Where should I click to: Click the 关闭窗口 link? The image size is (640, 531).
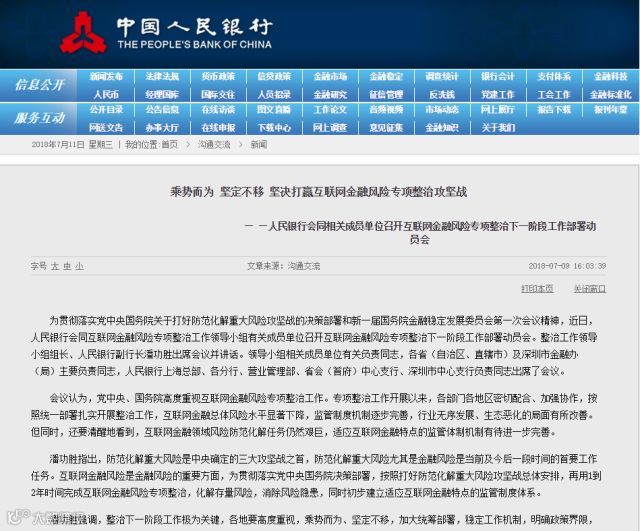click(x=590, y=289)
